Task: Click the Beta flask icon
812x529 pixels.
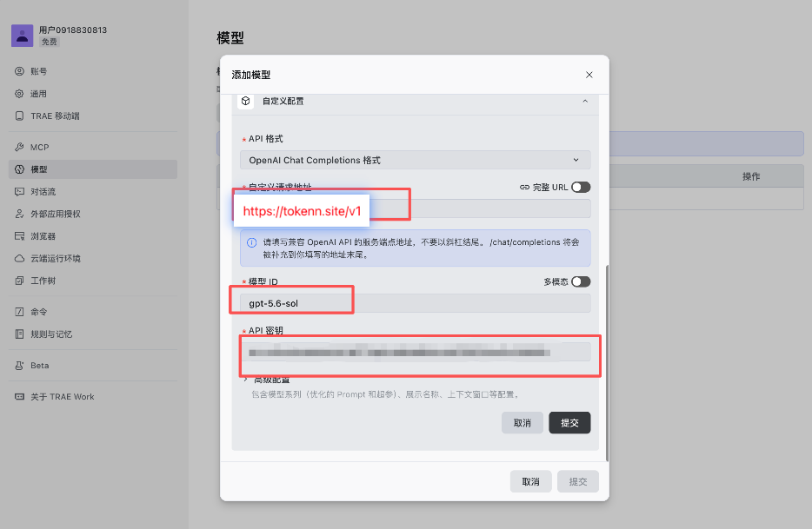Action: [19, 366]
